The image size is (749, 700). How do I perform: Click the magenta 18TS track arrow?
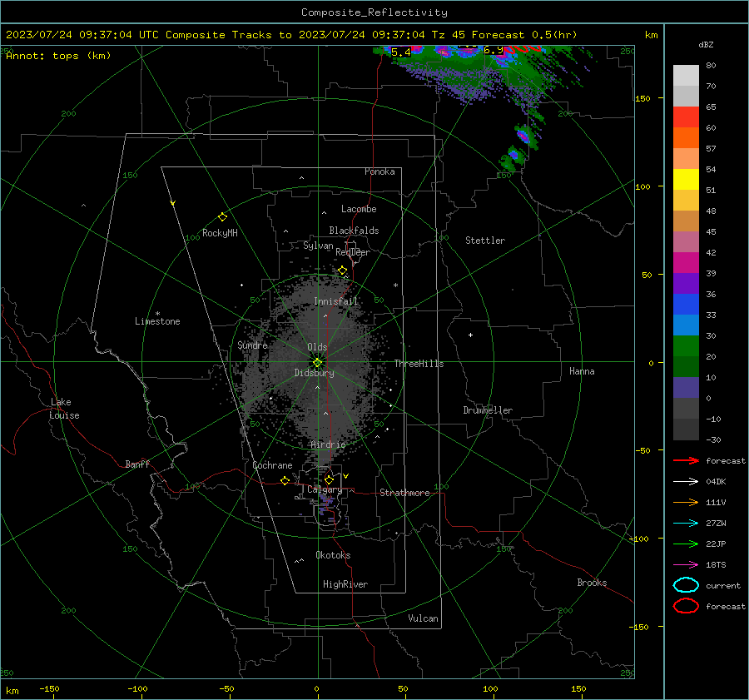[686, 565]
